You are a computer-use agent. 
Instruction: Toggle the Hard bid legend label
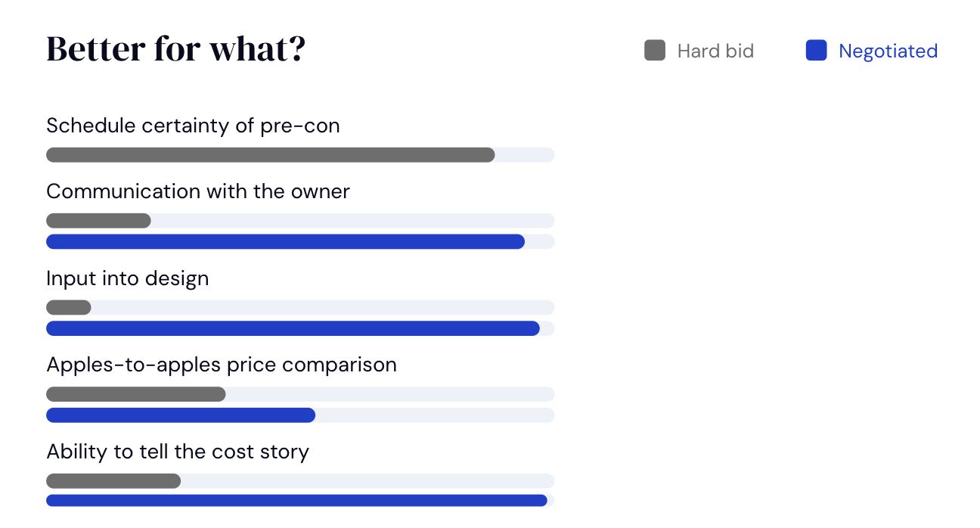(715, 51)
